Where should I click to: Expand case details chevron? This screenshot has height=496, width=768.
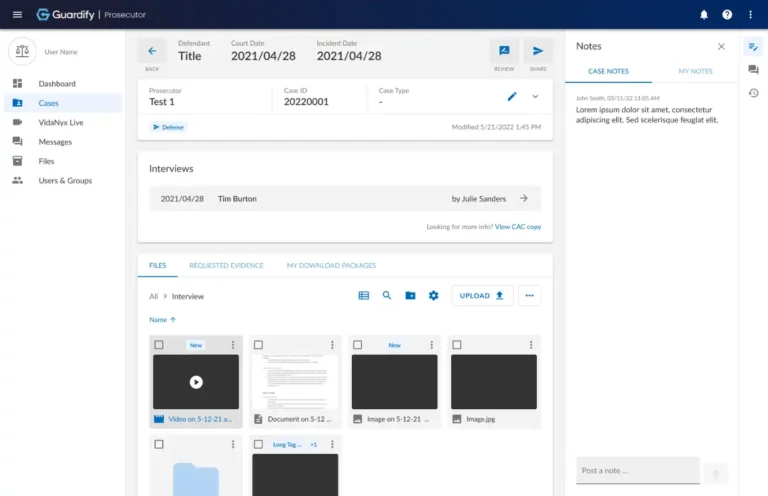point(535,96)
